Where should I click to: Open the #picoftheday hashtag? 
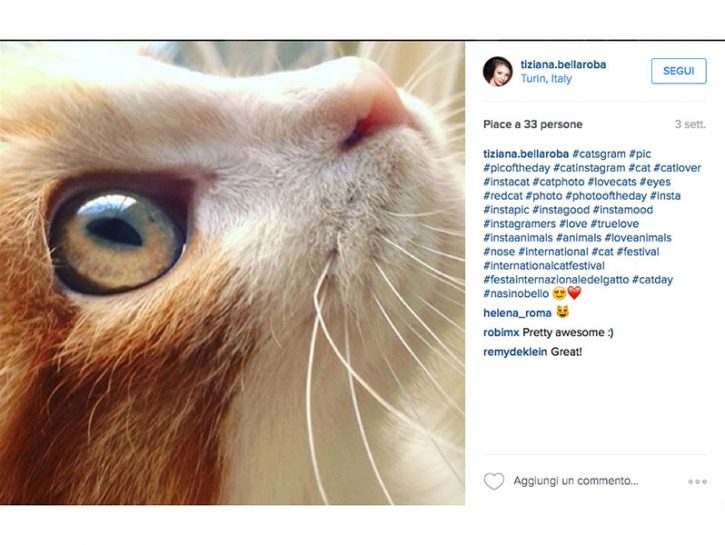pos(517,168)
